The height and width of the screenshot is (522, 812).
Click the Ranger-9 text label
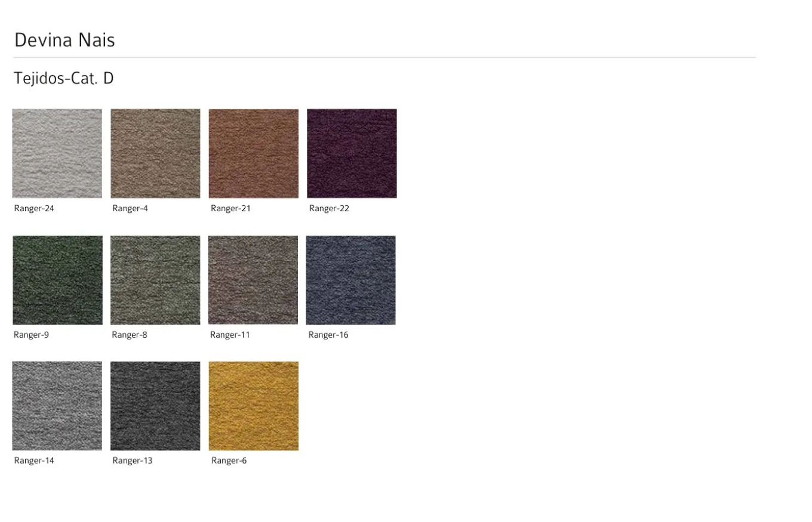pos(31,335)
